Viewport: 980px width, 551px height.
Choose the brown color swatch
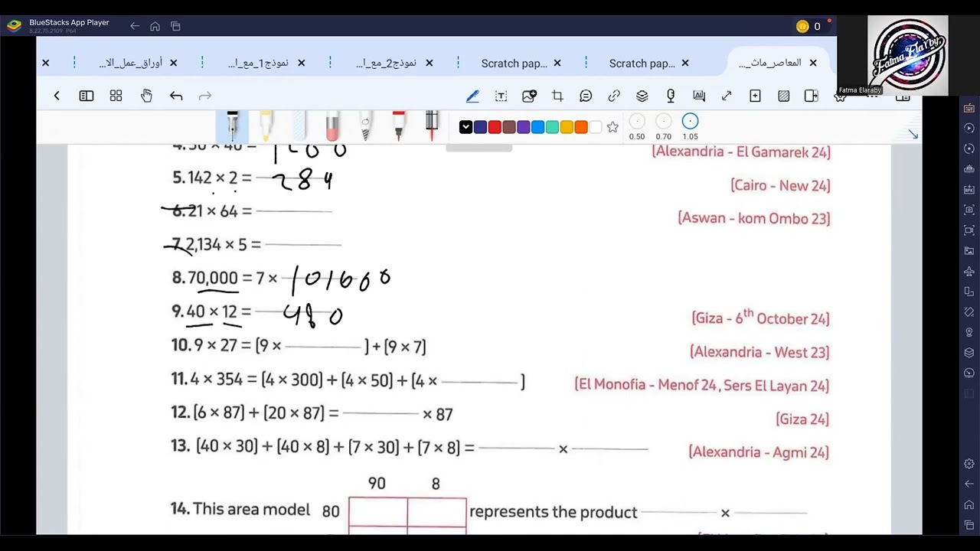point(509,127)
